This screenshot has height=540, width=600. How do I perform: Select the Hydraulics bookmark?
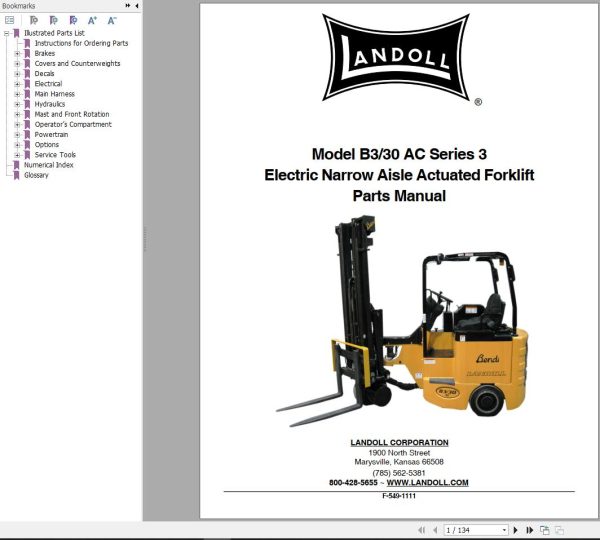click(x=50, y=104)
